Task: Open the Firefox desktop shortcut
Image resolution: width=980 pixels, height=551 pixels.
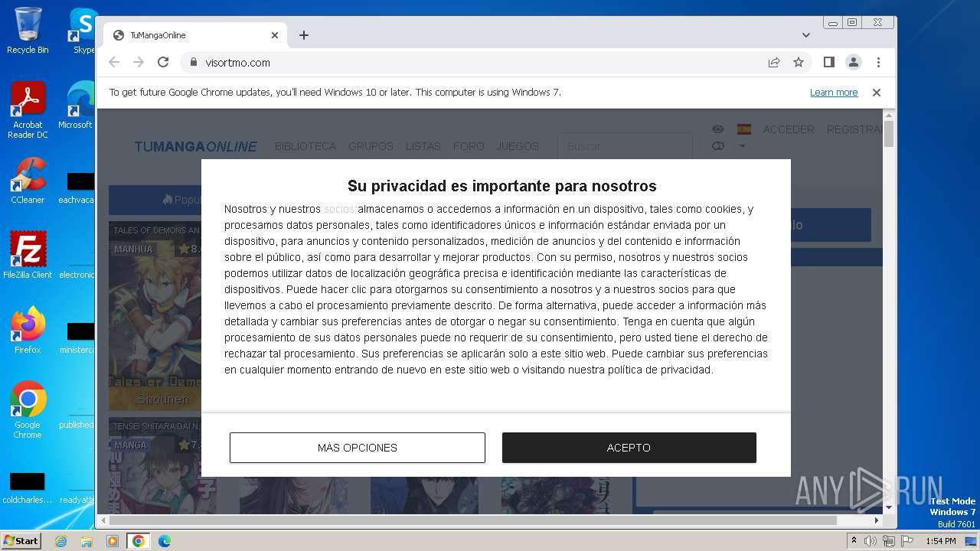Action: (28, 331)
